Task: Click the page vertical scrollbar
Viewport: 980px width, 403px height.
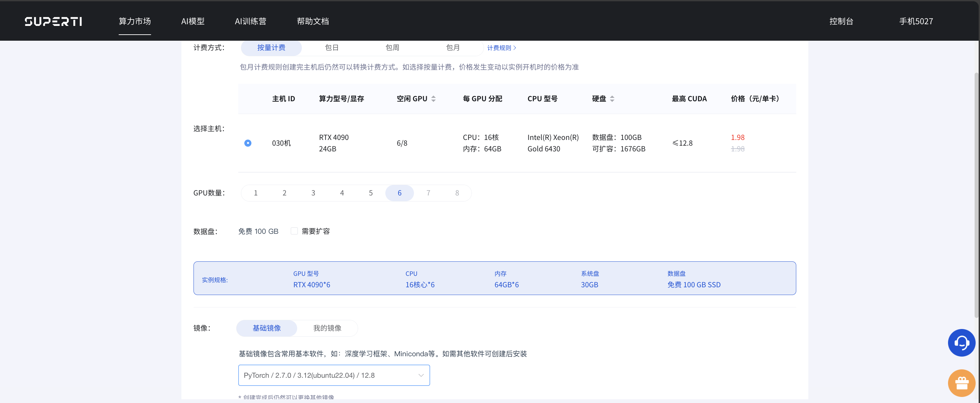Action: [x=976, y=194]
